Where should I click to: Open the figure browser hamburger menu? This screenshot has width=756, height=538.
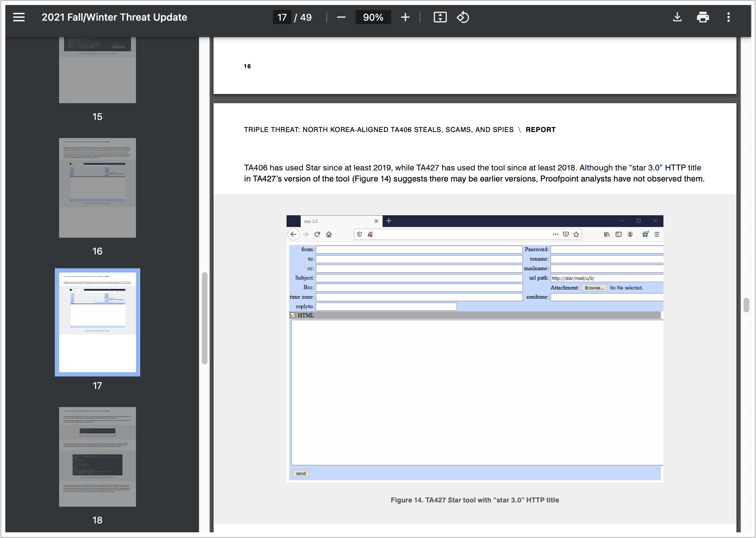pyautogui.click(x=657, y=234)
